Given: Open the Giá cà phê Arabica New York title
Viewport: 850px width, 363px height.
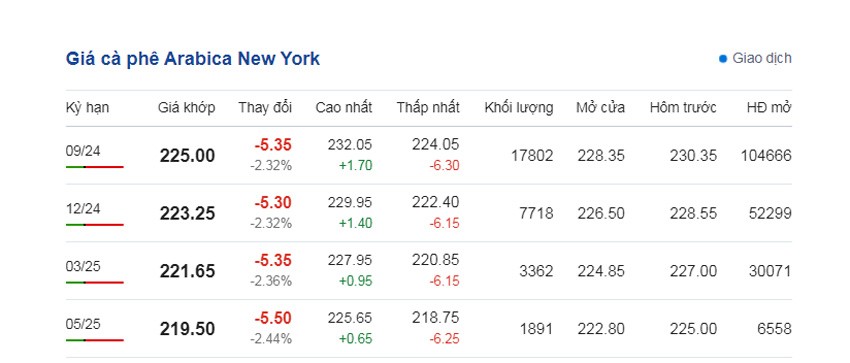Looking at the screenshot, I should click(x=193, y=59).
